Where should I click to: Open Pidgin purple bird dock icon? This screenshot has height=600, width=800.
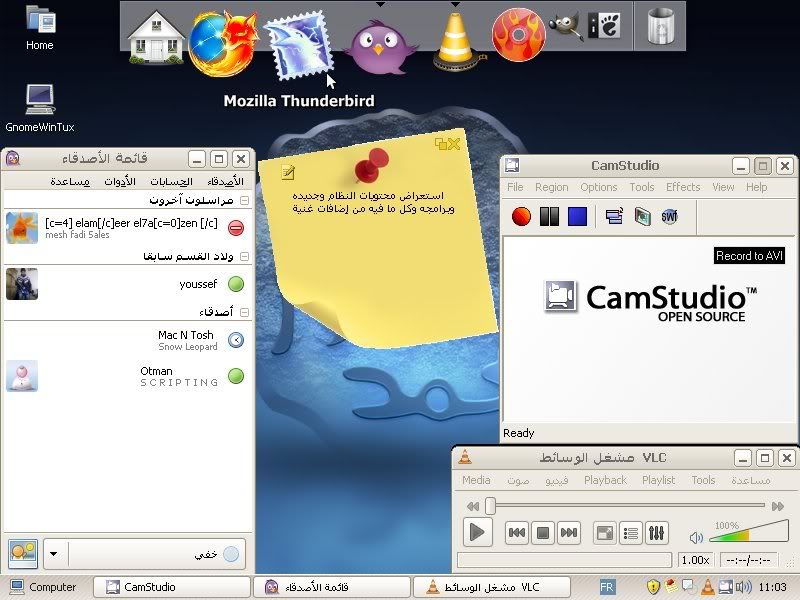[x=380, y=47]
